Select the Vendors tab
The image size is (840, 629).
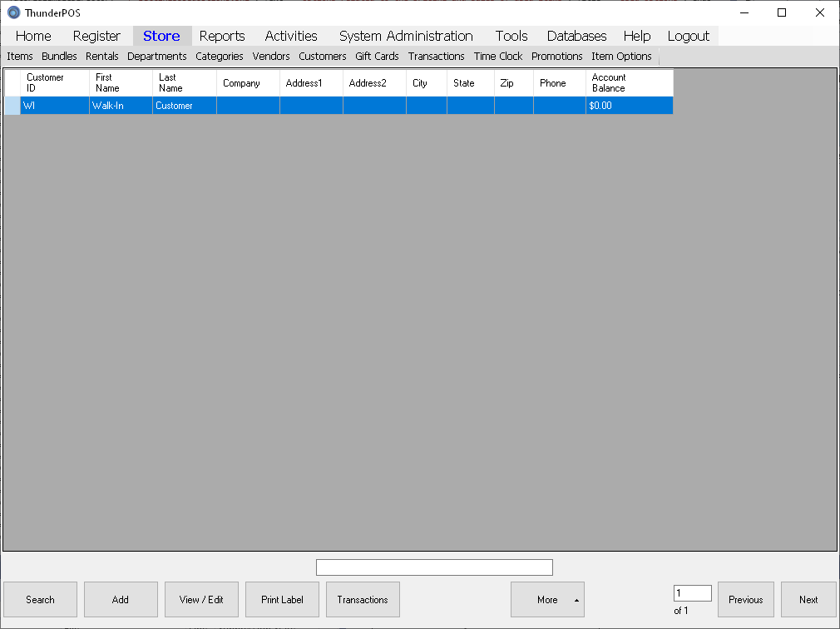pos(271,57)
